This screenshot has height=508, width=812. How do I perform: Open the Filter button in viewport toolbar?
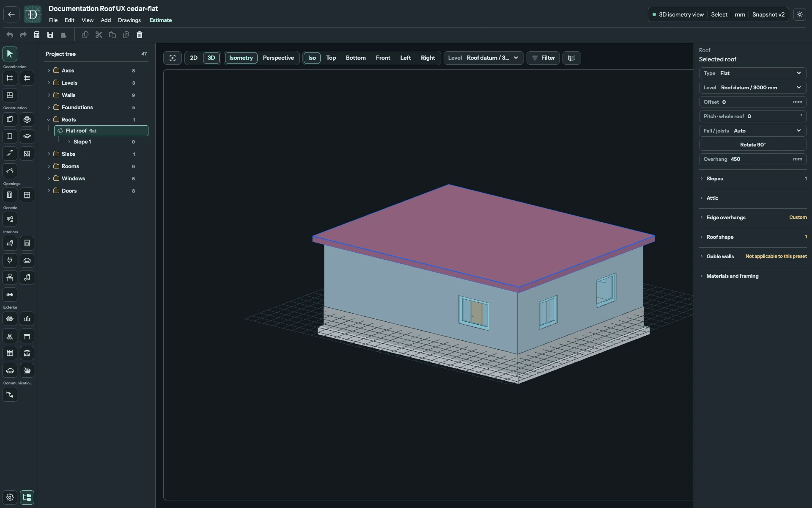[x=543, y=58]
